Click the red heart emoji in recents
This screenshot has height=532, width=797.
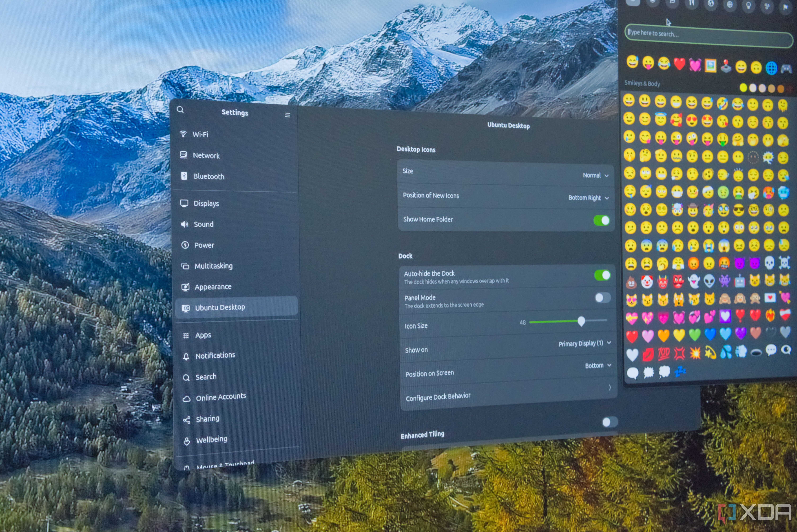679,64
